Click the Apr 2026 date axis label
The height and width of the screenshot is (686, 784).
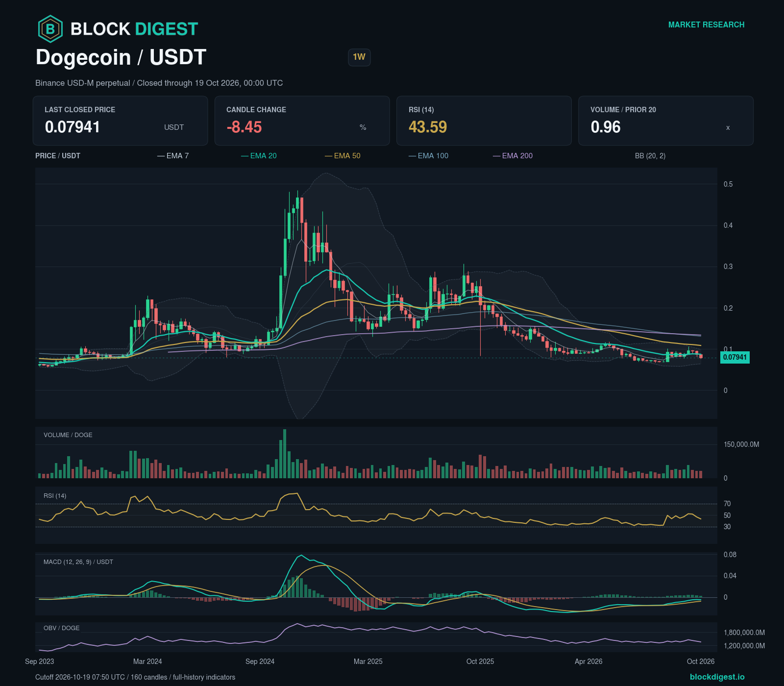point(588,661)
